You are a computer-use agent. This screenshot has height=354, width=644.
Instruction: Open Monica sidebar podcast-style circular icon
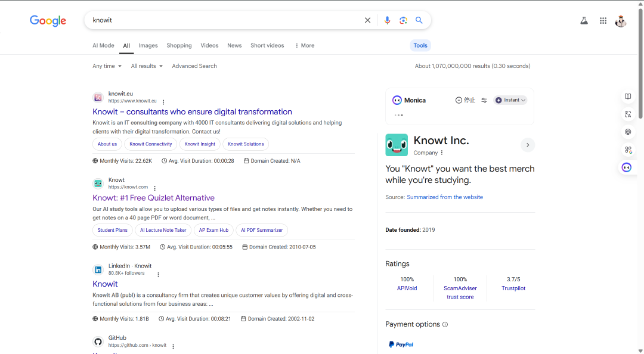627,132
